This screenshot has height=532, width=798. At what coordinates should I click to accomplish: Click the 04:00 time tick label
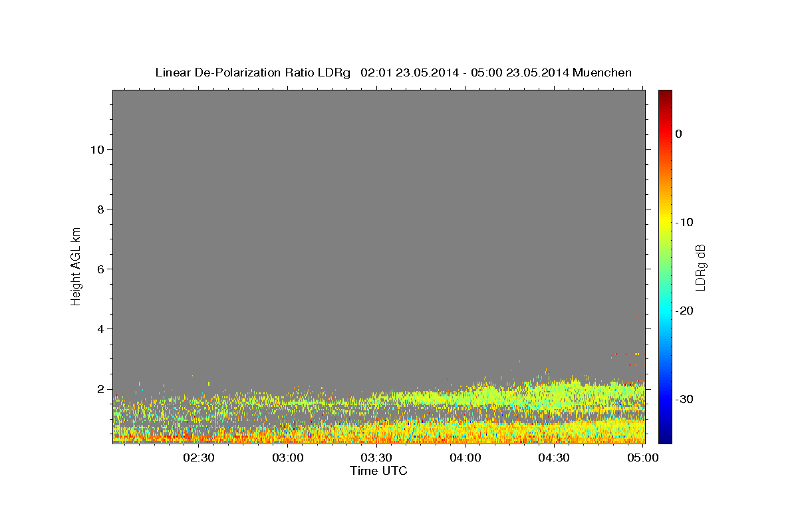(465, 458)
